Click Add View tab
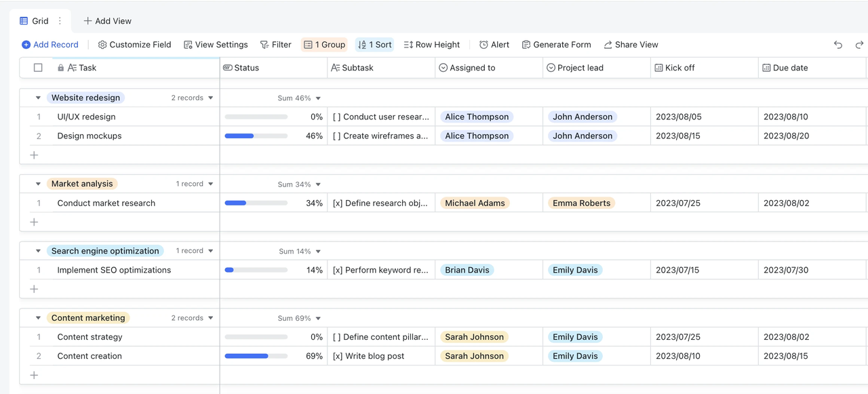868x394 pixels. pos(107,21)
